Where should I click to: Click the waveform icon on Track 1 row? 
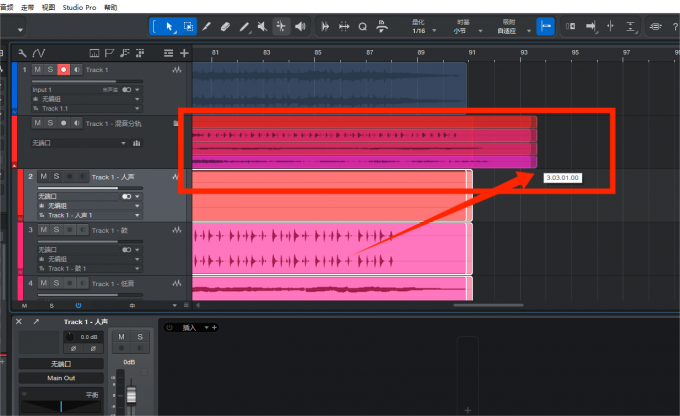click(x=177, y=69)
